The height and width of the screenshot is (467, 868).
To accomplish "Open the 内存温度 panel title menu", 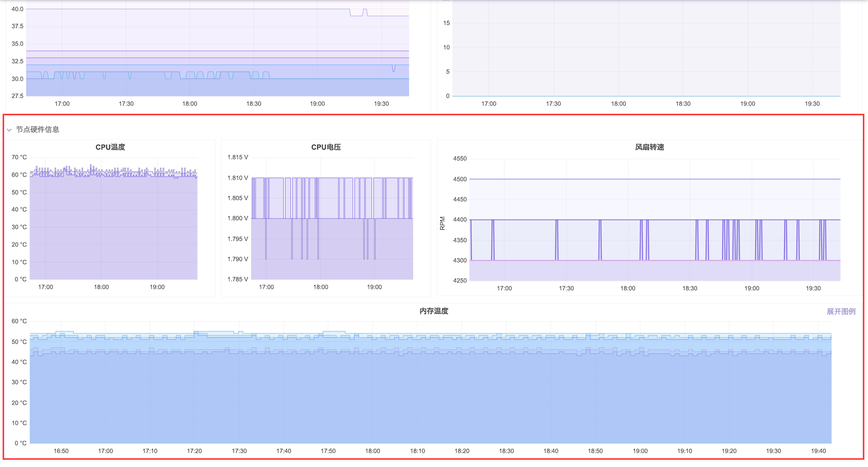I will click(433, 311).
